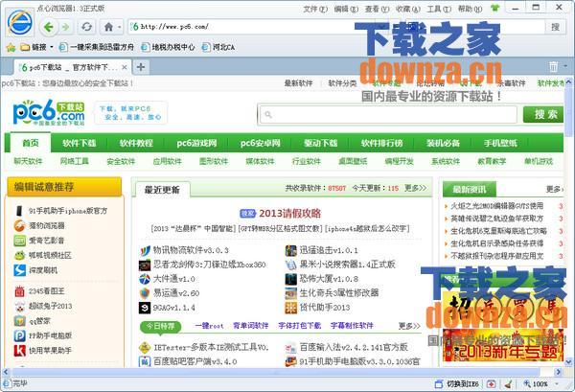Click the 大件通v1.0 icon

pyautogui.click(x=145, y=279)
